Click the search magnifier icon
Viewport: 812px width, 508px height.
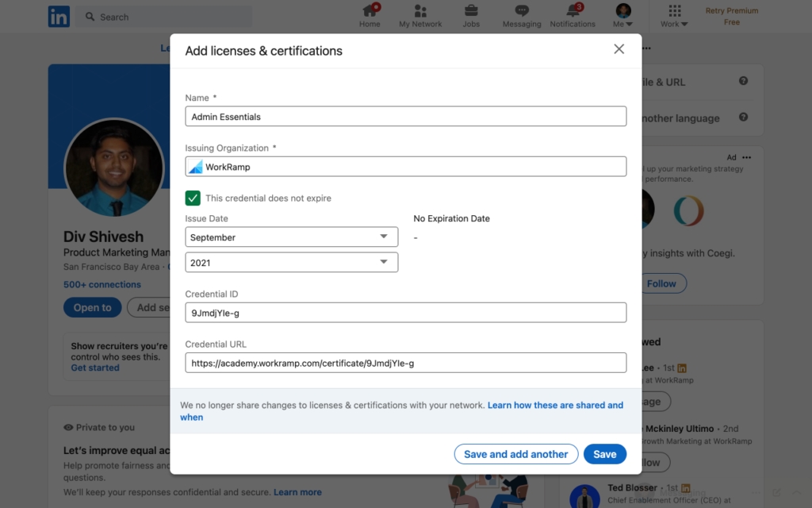[90, 17]
